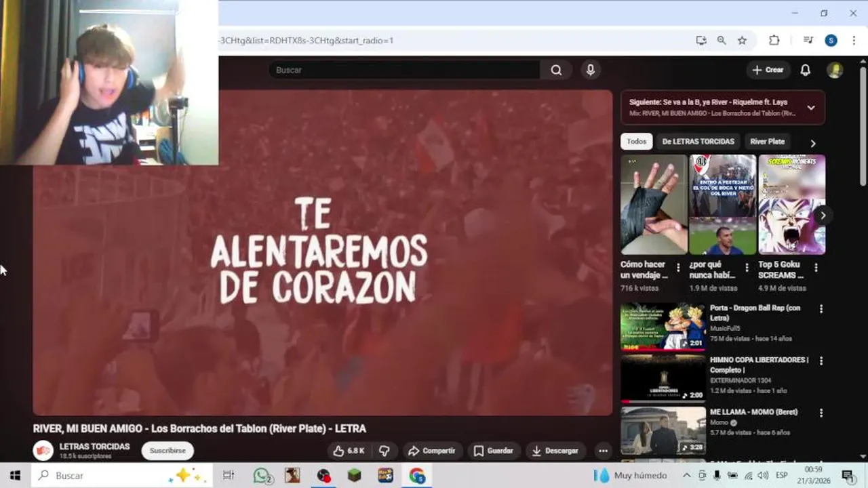
Task: Open Task View on the taskbar
Action: click(x=229, y=475)
